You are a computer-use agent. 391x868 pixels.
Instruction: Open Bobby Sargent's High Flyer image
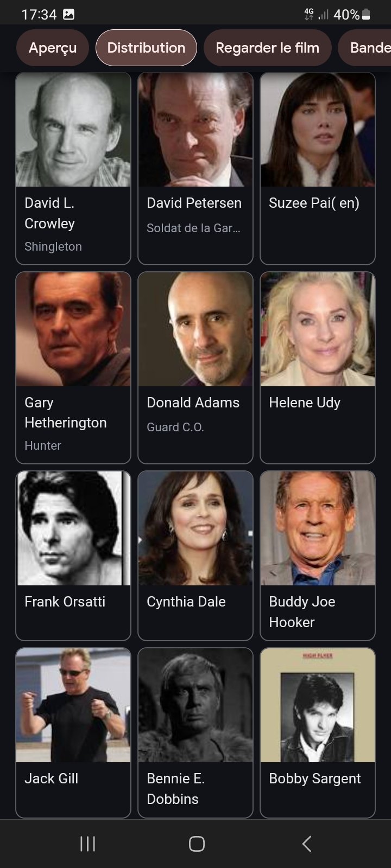pos(318,705)
